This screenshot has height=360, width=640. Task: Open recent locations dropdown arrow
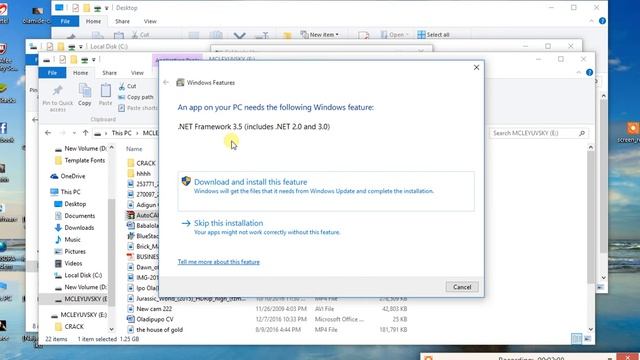point(74,133)
